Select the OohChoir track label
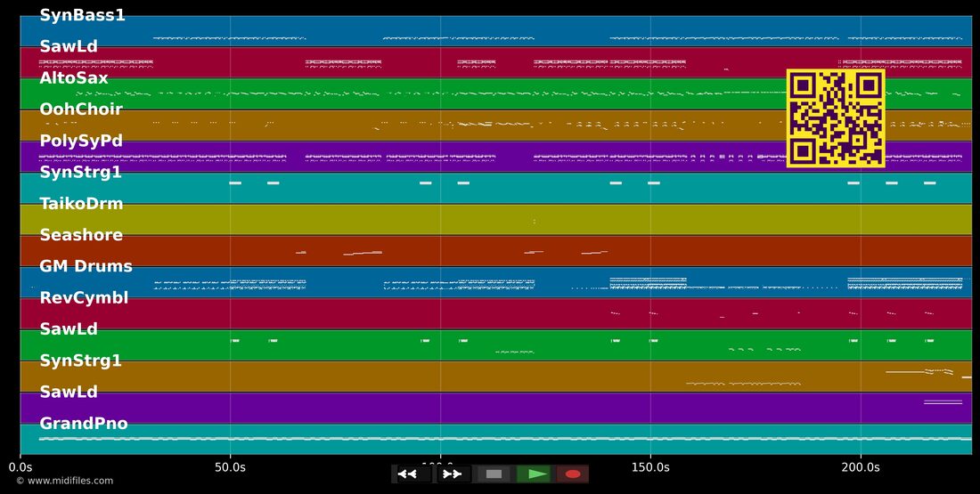 tap(80, 109)
